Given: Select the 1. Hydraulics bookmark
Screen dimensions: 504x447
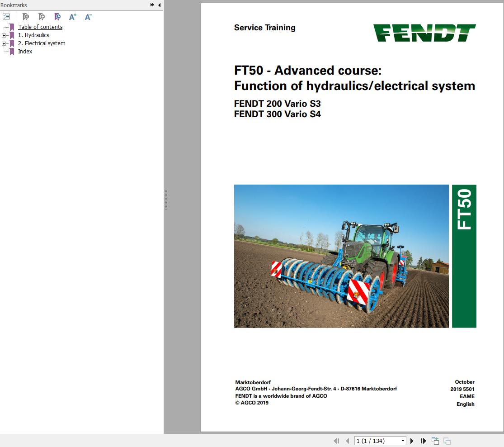Looking at the screenshot, I should click(33, 35).
